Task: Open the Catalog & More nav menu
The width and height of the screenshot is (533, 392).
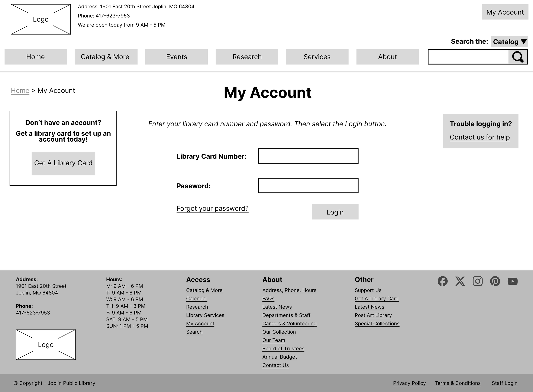Action: coord(106,57)
